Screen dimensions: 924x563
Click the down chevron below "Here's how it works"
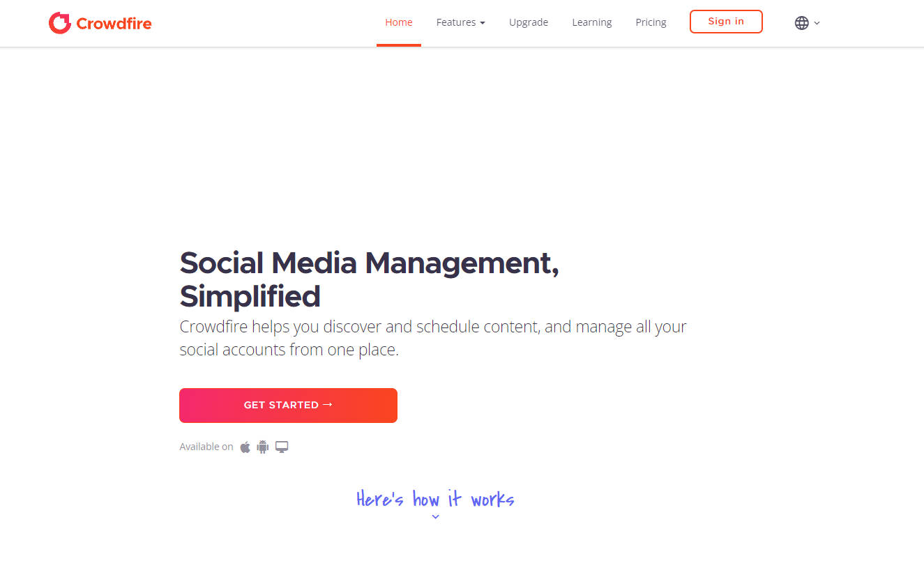tap(435, 517)
